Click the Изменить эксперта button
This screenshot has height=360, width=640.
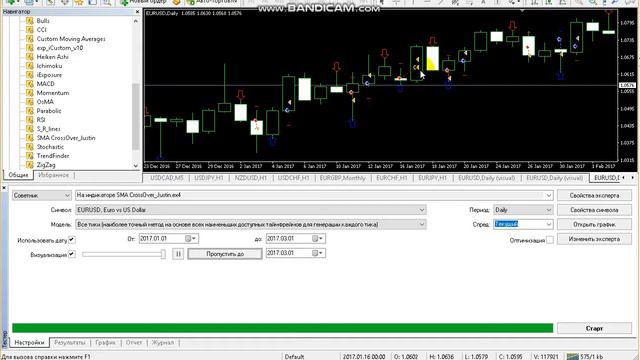[x=594, y=239]
